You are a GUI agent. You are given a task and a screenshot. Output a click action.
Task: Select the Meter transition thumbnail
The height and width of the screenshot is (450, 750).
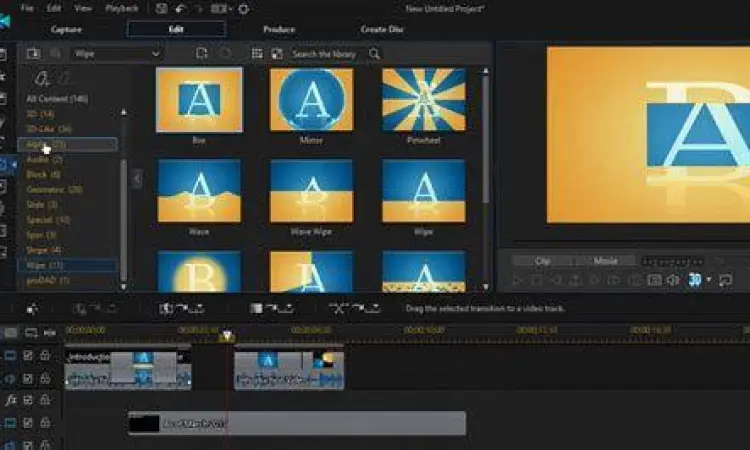click(x=311, y=99)
